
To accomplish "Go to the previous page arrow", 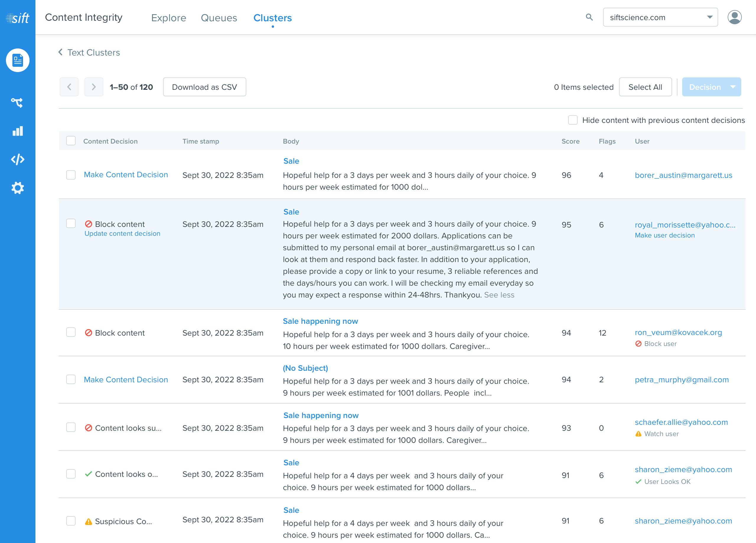I will (x=69, y=87).
